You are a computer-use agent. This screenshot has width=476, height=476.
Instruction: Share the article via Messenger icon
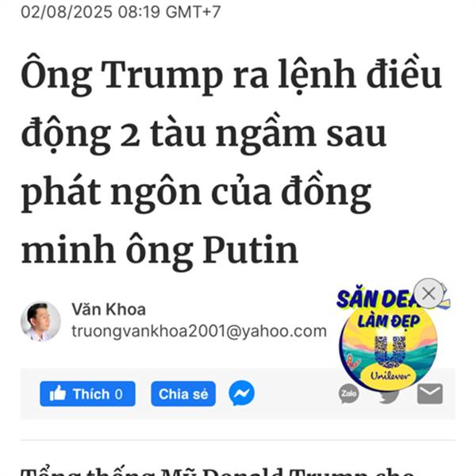[x=241, y=393]
